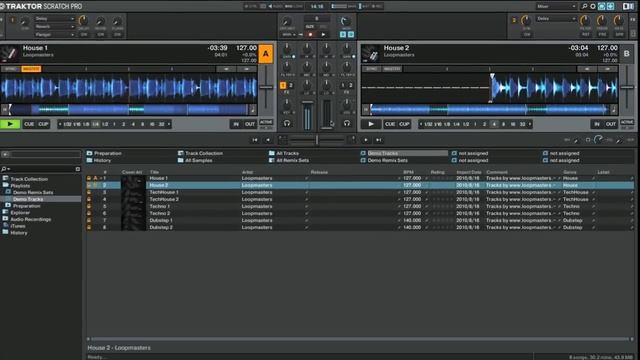Select loop size 4 on Deck B
The height and width of the screenshot is (360, 640).
pyautogui.click(x=494, y=124)
